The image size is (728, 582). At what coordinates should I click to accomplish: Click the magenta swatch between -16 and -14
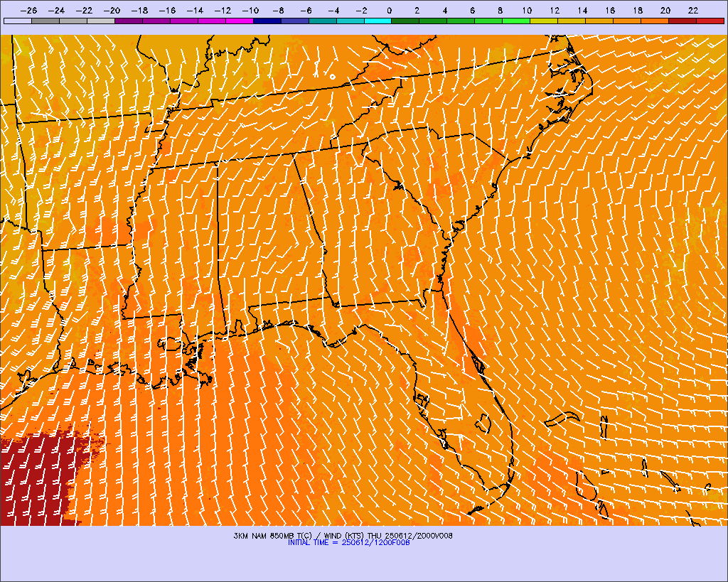point(184,21)
